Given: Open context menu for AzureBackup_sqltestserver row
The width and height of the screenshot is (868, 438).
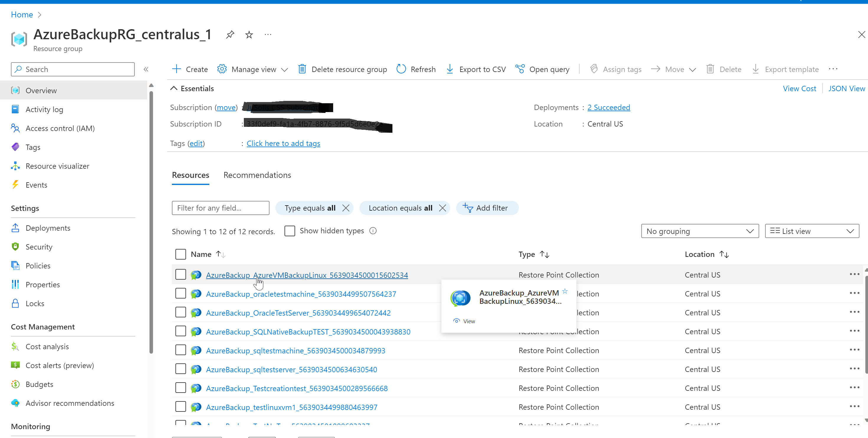Looking at the screenshot, I should (854, 369).
